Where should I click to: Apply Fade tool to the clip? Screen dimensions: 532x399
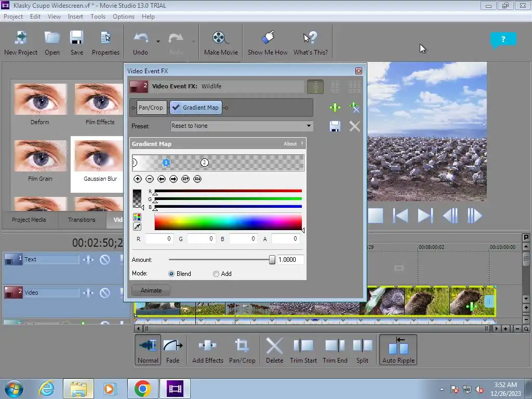pos(172,350)
